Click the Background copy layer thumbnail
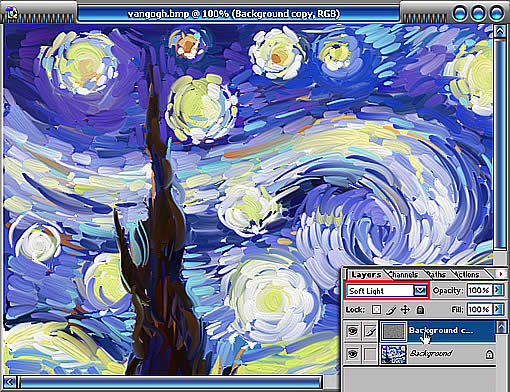Image resolution: width=510 pixels, height=392 pixels. [x=394, y=331]
